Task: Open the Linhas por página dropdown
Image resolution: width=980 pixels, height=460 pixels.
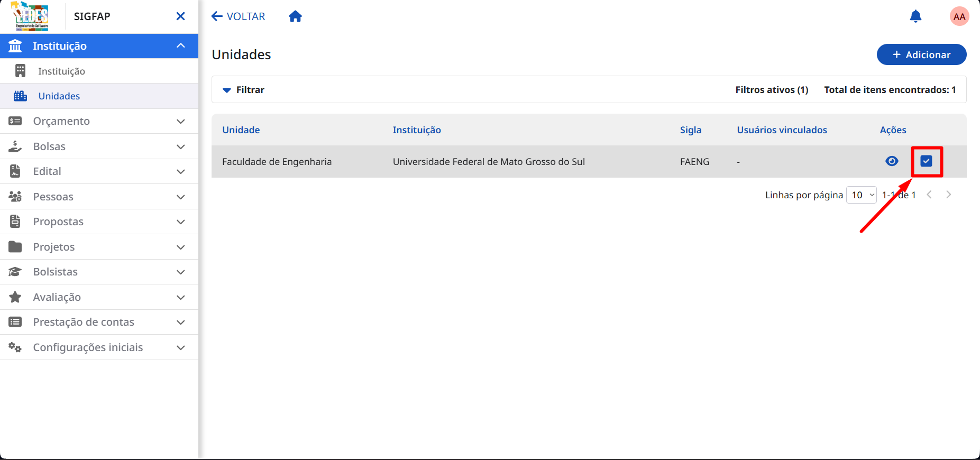Action: tap(862, 195)
